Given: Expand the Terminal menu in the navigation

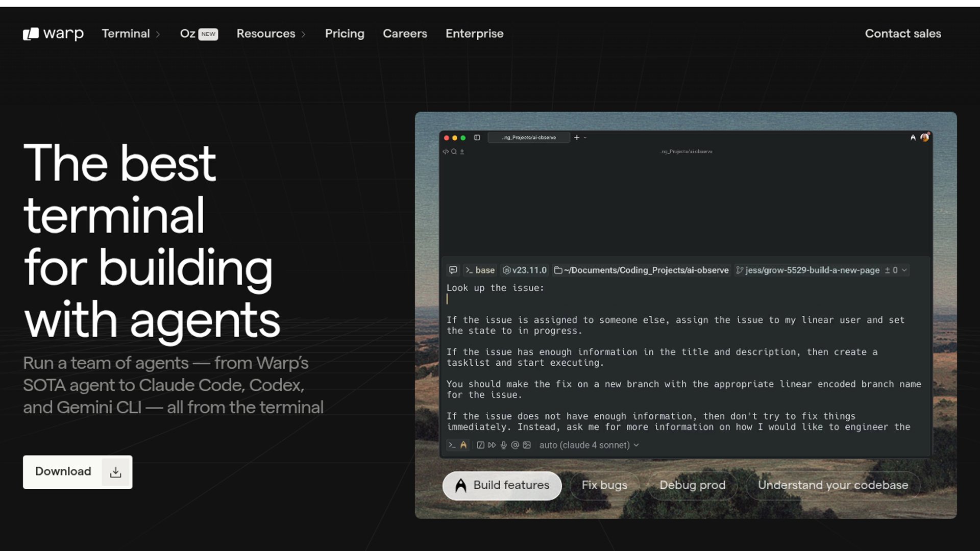Looking at the screenshot, I should tap(131, 34).
